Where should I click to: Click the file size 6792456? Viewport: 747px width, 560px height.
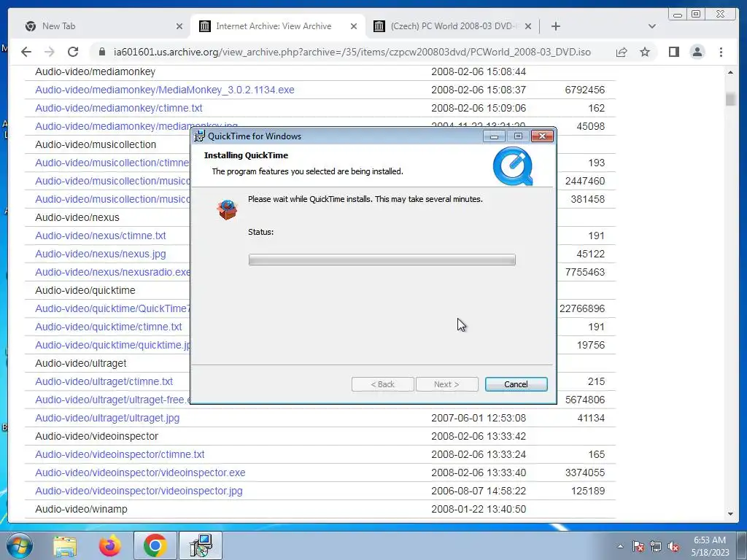(x=584, y=90)
